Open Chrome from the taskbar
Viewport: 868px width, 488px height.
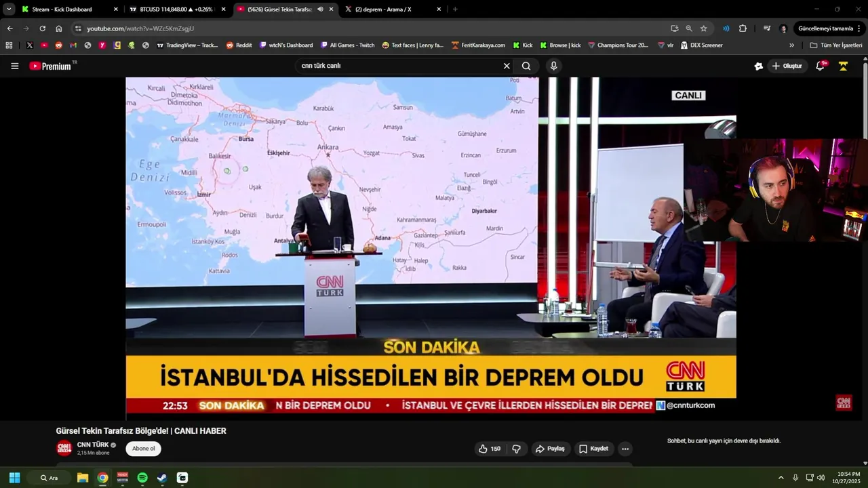[x=102, y=478]
